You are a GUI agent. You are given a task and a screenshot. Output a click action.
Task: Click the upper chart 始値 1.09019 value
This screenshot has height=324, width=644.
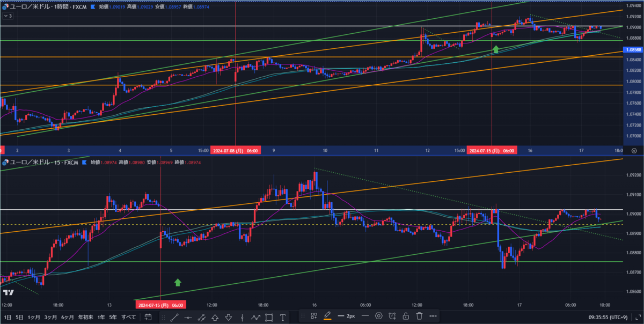(116, 7)
